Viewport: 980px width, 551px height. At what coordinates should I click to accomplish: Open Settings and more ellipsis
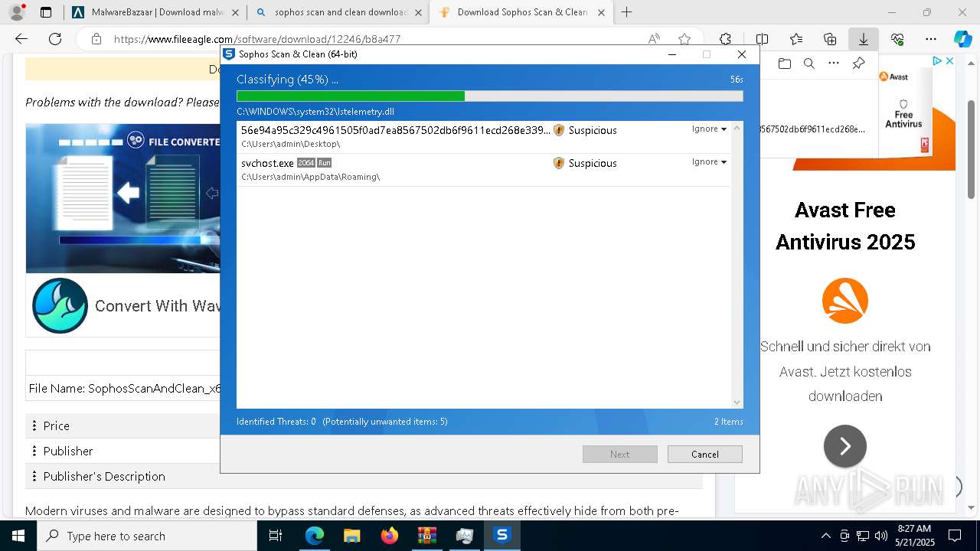pyautogui.click(x=931, y=39)
